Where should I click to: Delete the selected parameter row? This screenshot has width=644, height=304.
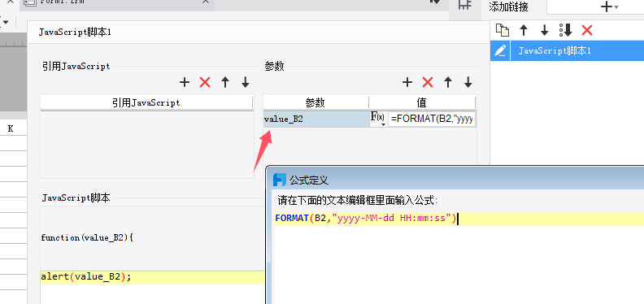[x=428, y=82]
